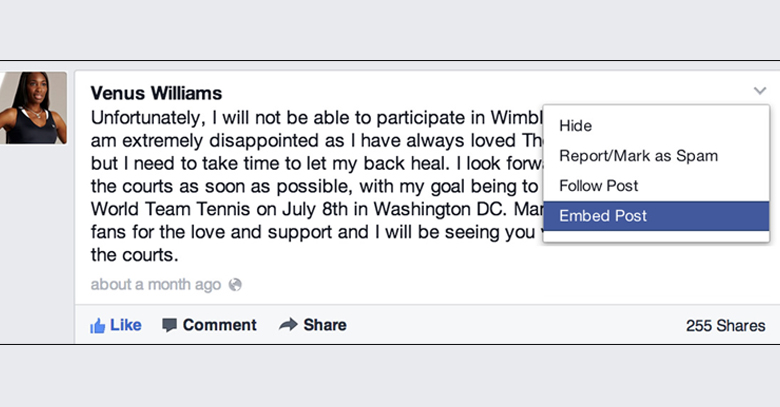
Task: Open Venus Williams profile picture
Action: click(33, 108)
